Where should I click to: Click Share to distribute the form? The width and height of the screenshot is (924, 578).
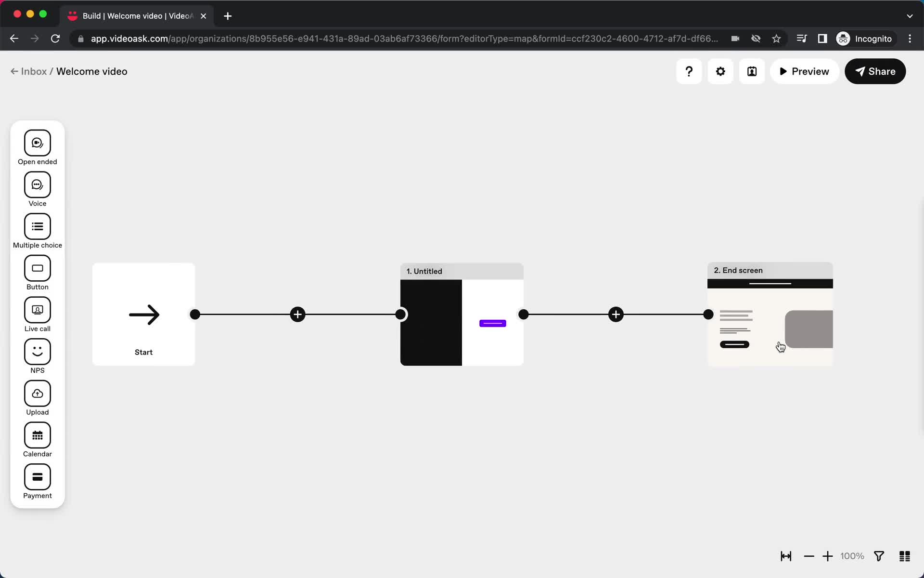click(x=875, y=71)
